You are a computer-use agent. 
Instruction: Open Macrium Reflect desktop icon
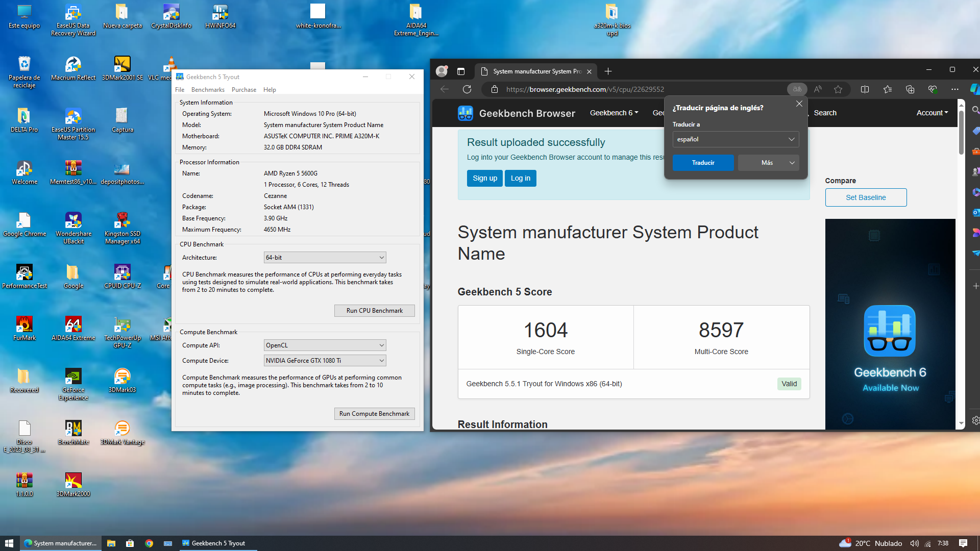pos(73,68)
